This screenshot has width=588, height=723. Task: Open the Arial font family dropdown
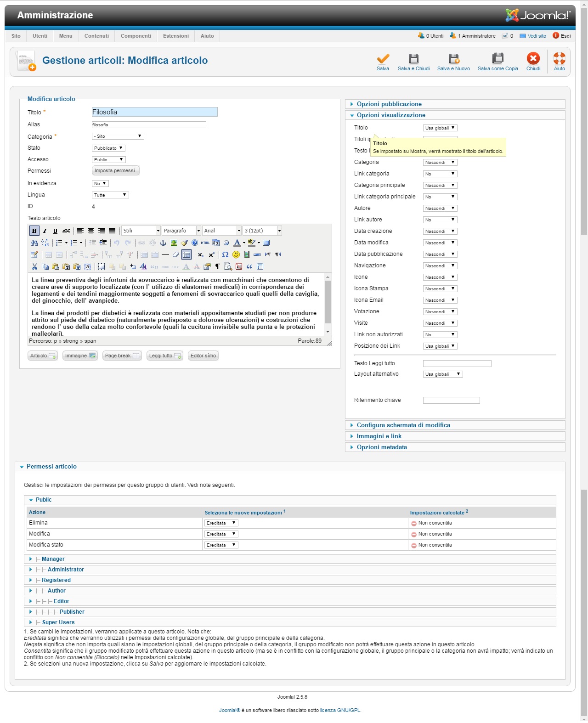click(222, 231)
